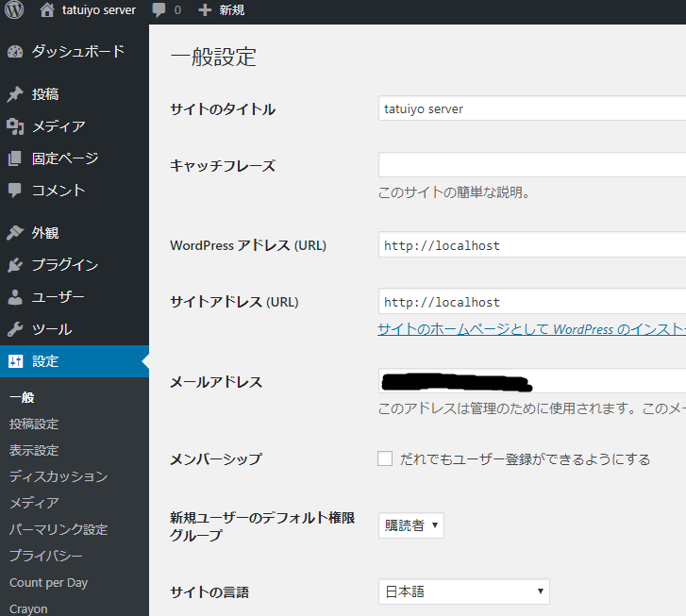Open Crayon settings submenu
This screenshot has width=686, height=616.
(x=28, y=609)
